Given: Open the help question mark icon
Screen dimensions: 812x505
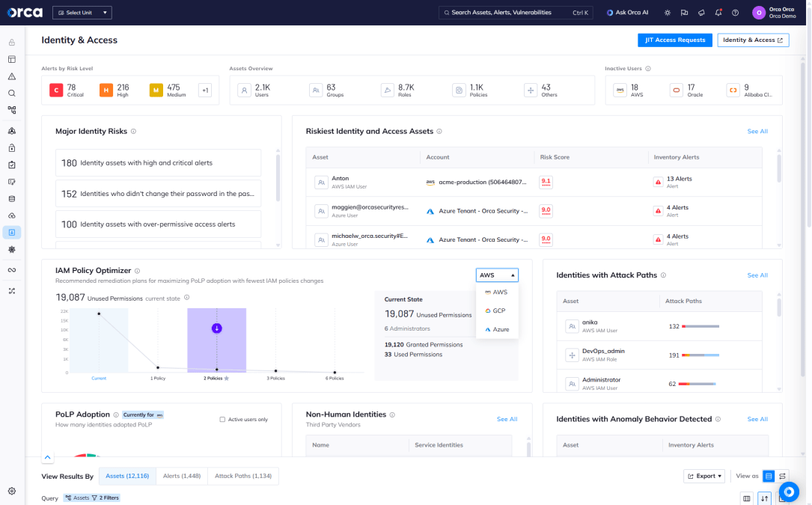Looking at the screenshot, I should click(x=735, y=13).
